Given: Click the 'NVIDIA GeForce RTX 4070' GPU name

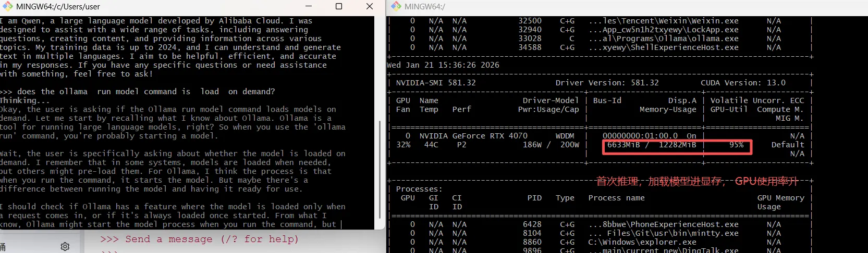Looking at the screenshot, I should [x=473, y=136].
